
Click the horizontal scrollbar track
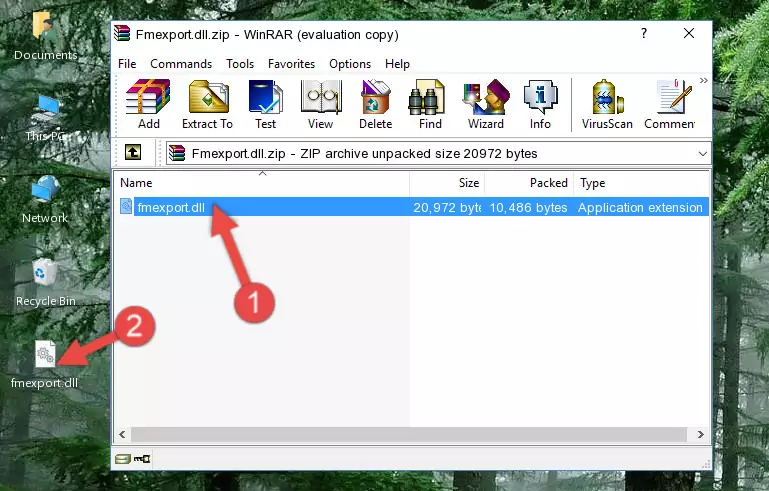(x=409, y=434)
